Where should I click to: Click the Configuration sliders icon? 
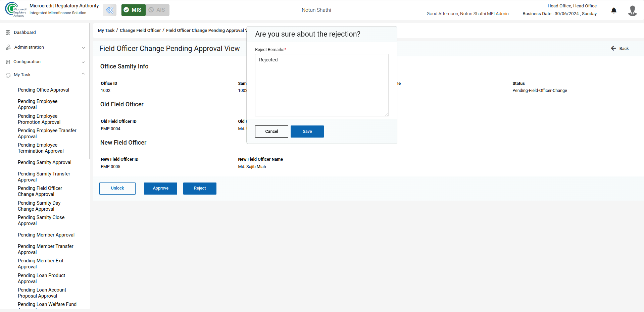(x=8, y=62)
